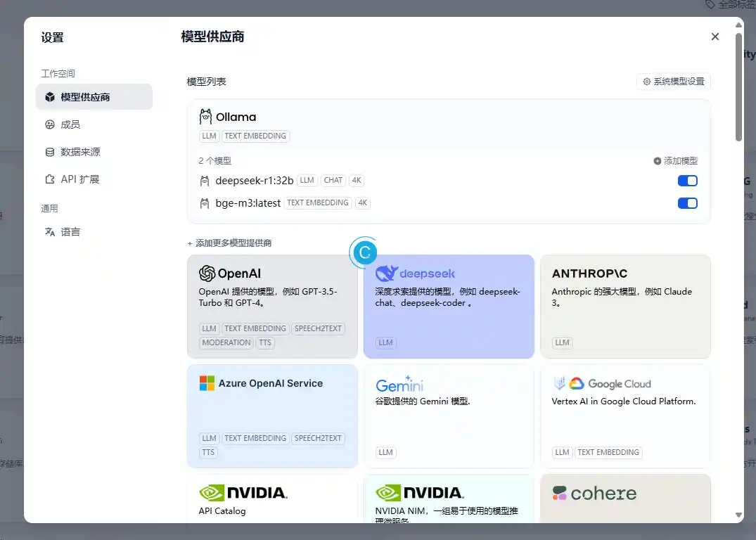Click the LLM tag on Anthropic card
This screenshot has height=540, width=756.
point(562,343)
